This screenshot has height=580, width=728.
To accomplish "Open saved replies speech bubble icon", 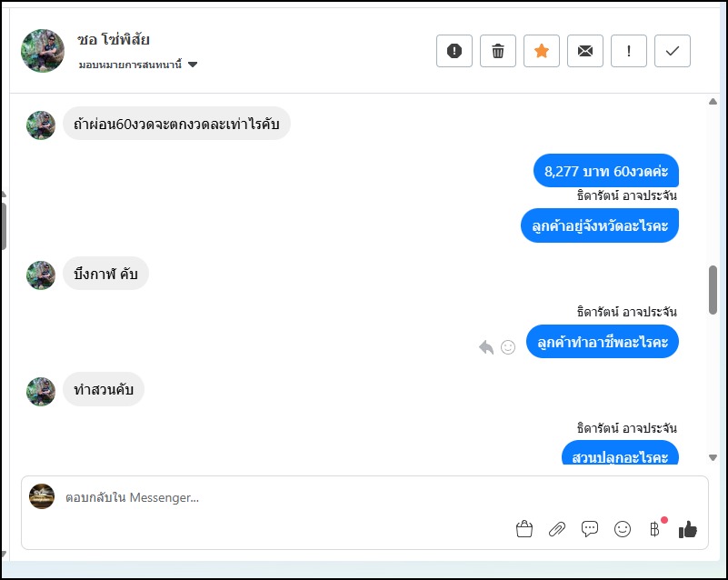I will tap(590, 529).
